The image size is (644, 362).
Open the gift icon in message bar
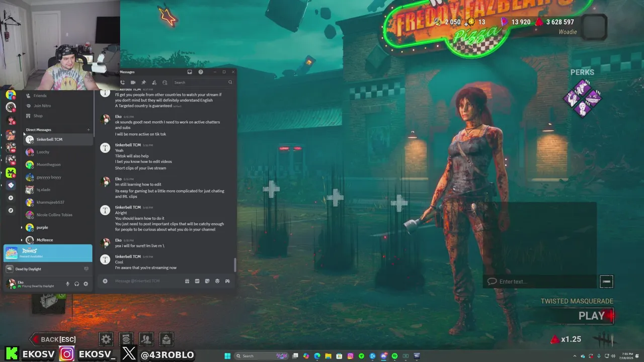click(x=187, y=281)
